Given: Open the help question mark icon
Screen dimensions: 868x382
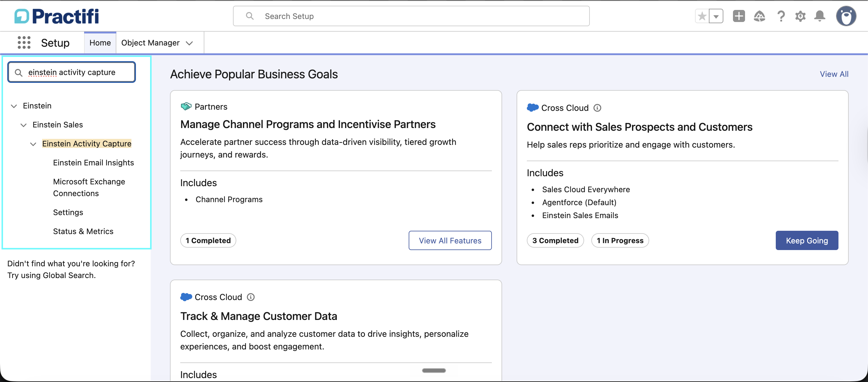Looking at the screenshot, I should point(781,16).
